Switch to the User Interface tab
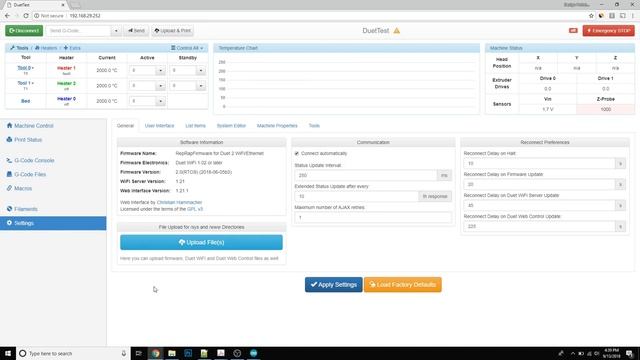640x360 pixels. click(x=159, y=126)
